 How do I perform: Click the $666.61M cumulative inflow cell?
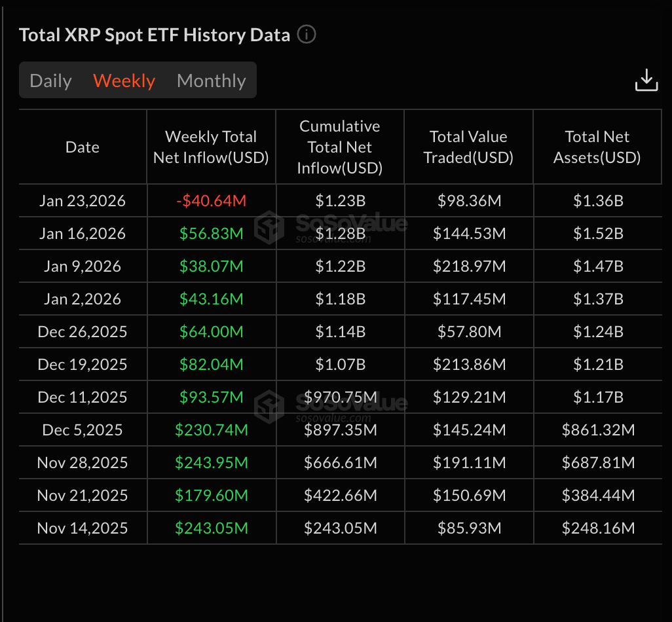(339, 462)
